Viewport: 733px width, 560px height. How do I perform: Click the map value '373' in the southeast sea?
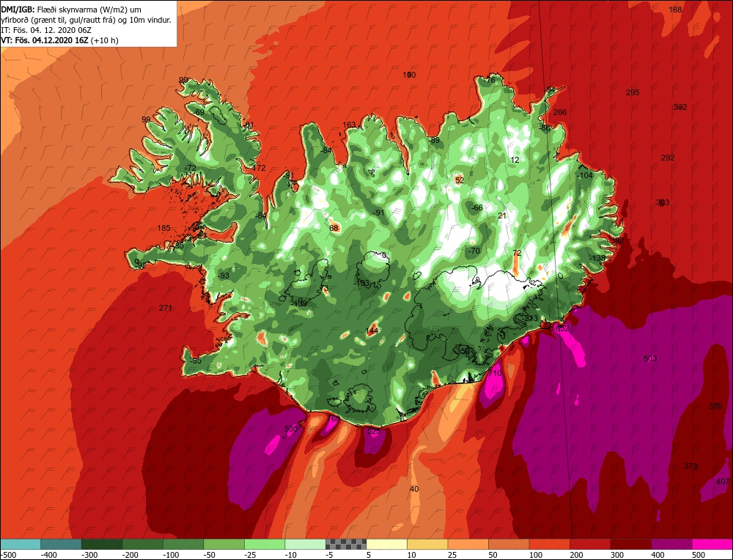click(690, 466)
